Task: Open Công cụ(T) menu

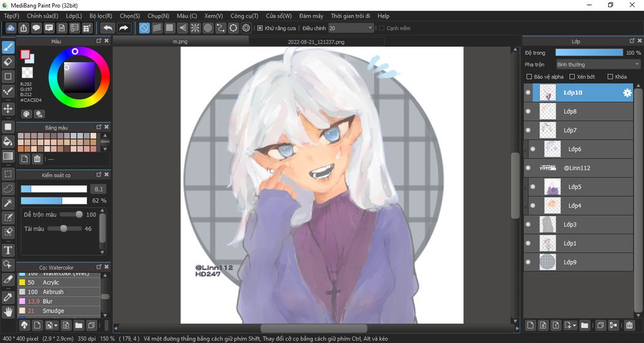Action: (245, 16)
